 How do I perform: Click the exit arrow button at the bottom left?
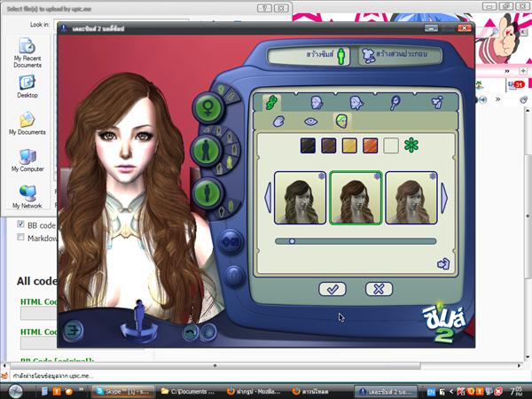tap(73, 330)
